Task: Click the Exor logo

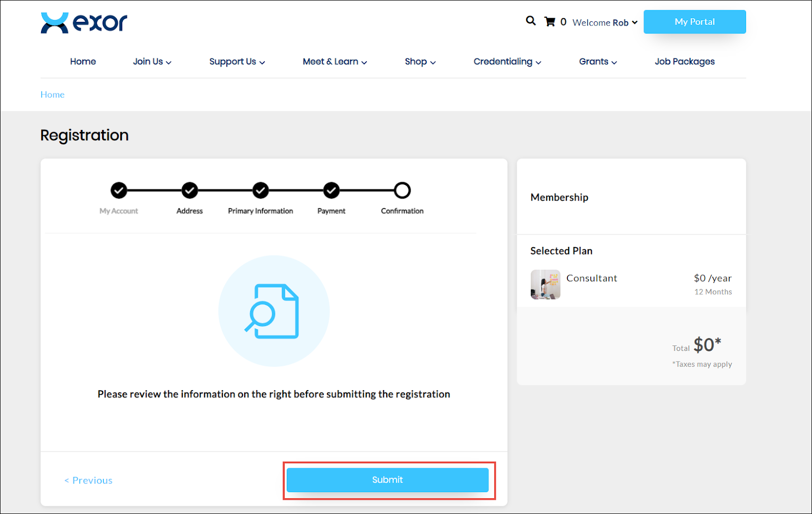Action: point(84,23)
